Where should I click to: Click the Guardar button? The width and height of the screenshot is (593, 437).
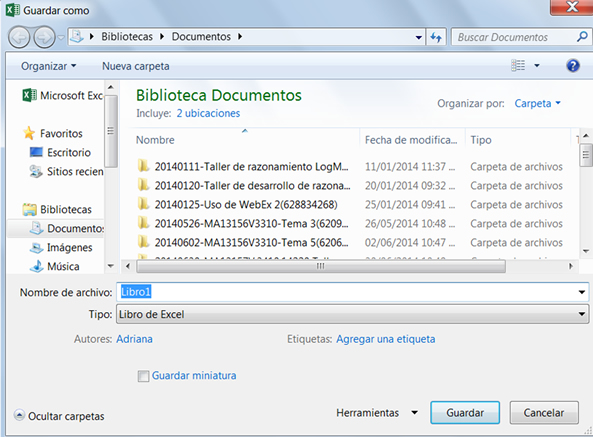(465, 412)
